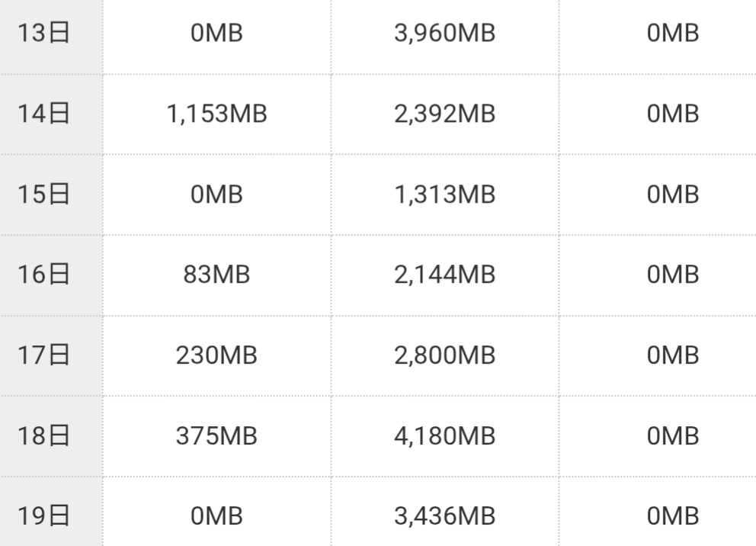Click the 375MB usage value
Image resolution: width=756 pixels, height=546 pixels.
coord(216,436)
